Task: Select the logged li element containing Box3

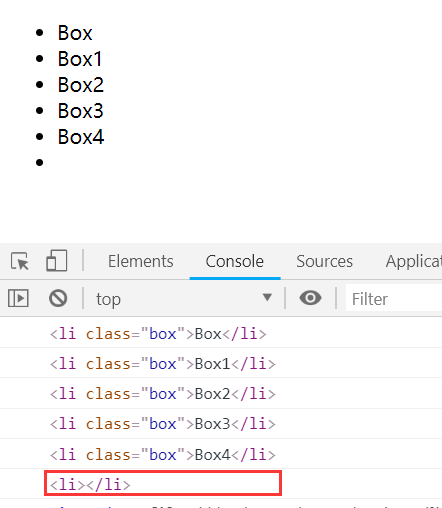Action: 163,424
